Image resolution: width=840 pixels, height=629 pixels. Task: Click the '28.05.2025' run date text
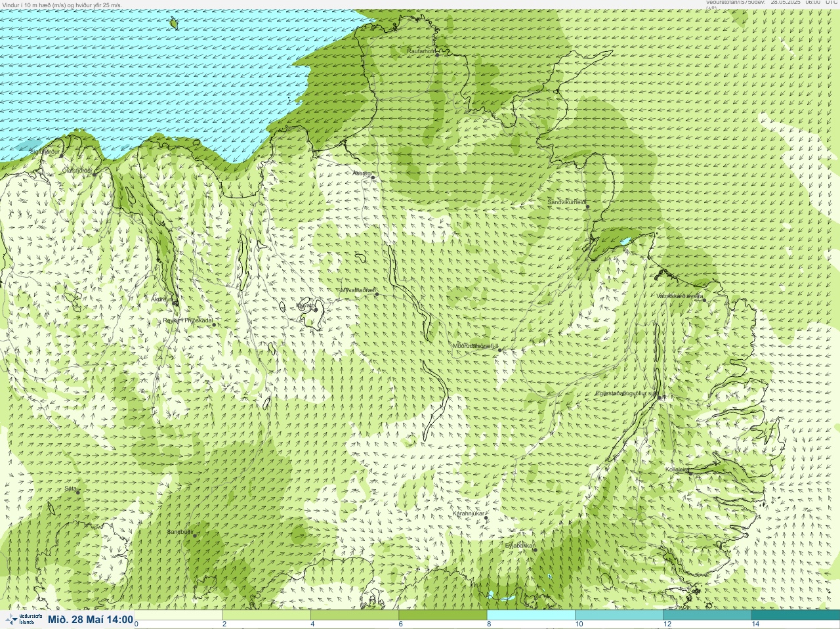786,3
